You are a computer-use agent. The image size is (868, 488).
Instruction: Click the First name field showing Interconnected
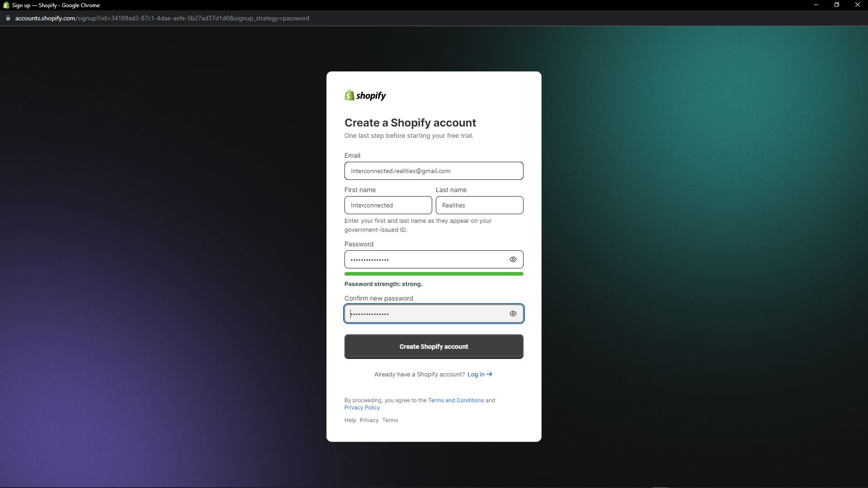point(388,205)
